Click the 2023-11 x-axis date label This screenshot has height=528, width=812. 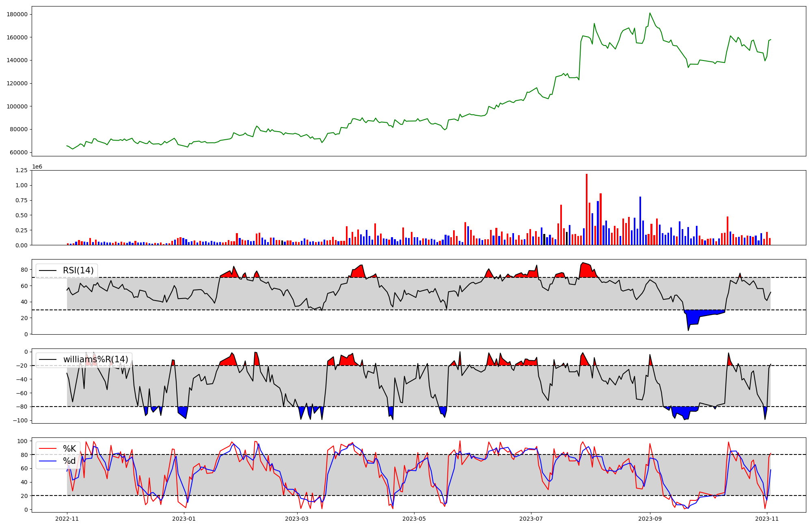pos(767,519)
